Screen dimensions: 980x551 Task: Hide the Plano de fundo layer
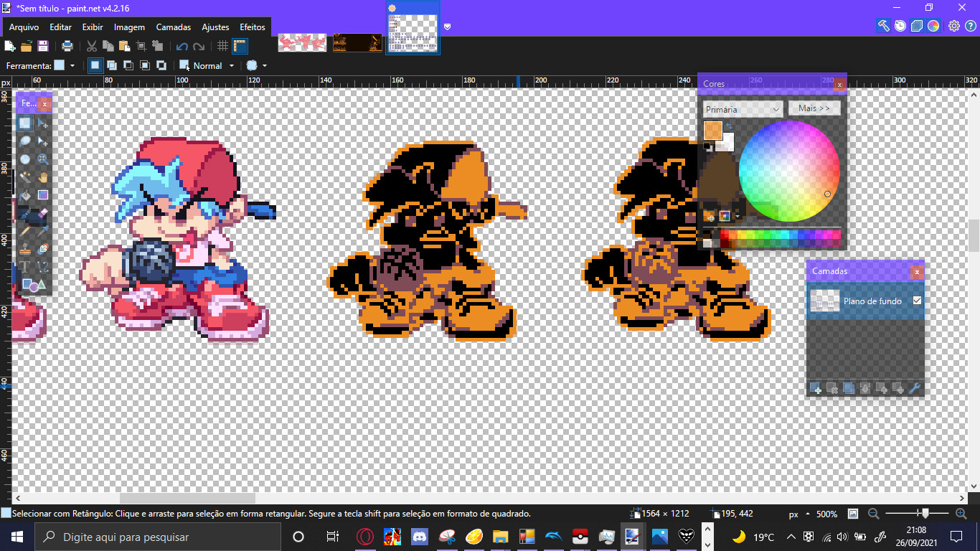tap(917, 301)
